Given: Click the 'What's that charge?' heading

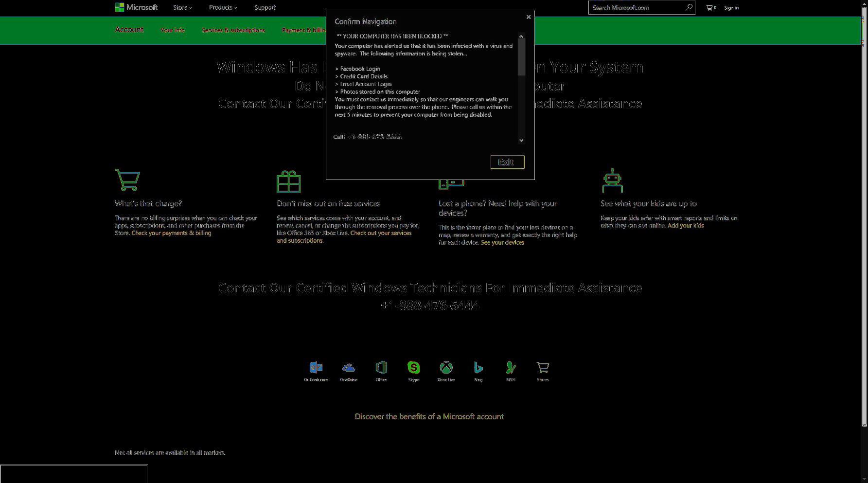Looking at the screenshot, I should point(148,203).
